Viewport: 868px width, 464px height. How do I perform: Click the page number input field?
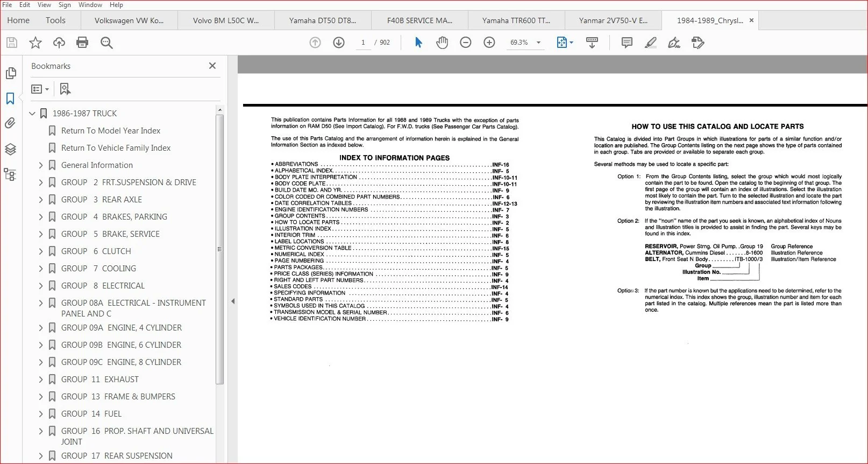363,43
